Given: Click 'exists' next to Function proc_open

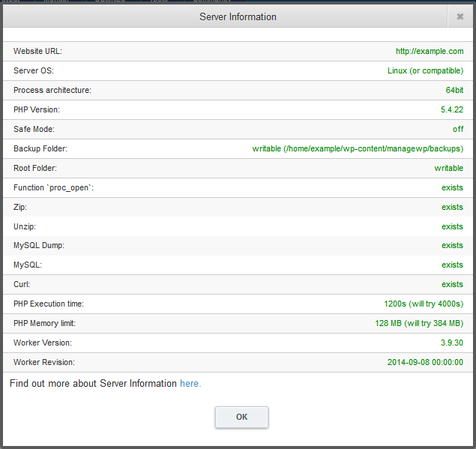Looking at the screenshot, I should (x=452, y=187).
